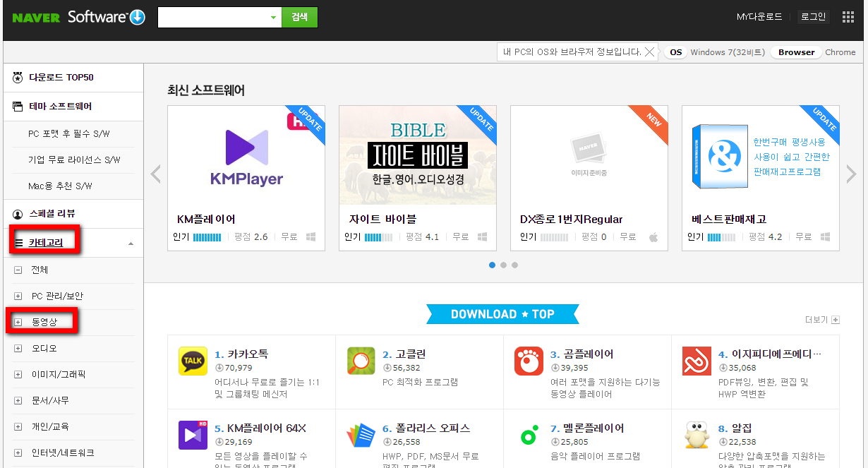Click 베스트판매재고 popularity bar
The height and width of the screenshot is (468, 868).
click(x=721, y=237)
